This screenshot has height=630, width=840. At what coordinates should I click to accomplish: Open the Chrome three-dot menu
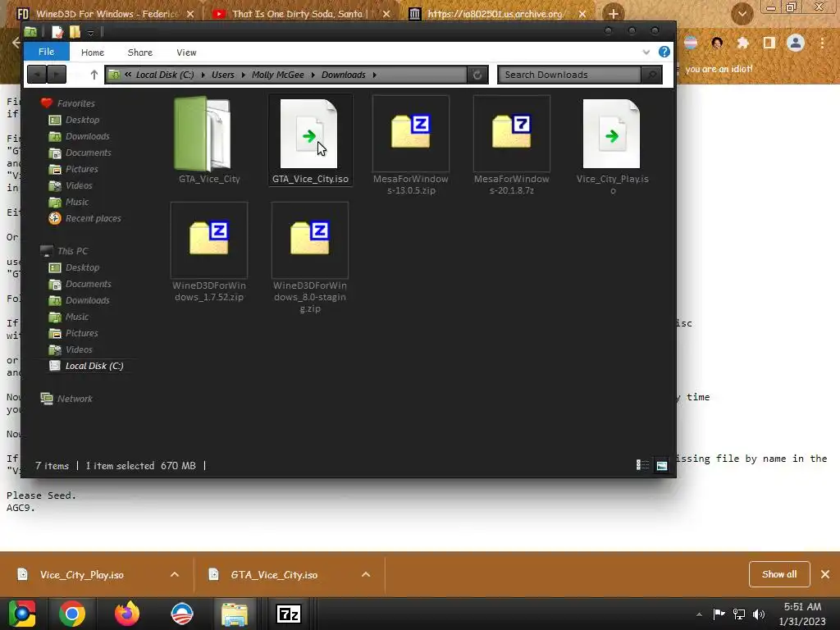click(x=822, y=43)
